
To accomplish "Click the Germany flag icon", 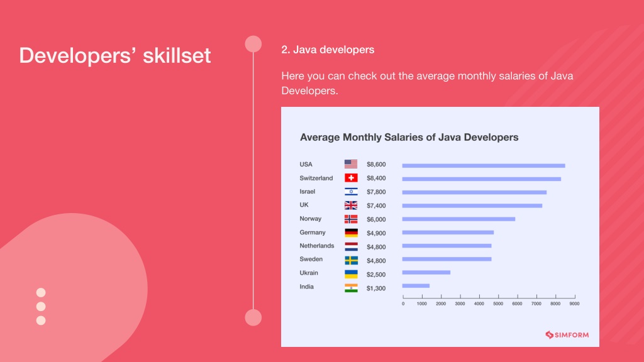I will 351,233.
